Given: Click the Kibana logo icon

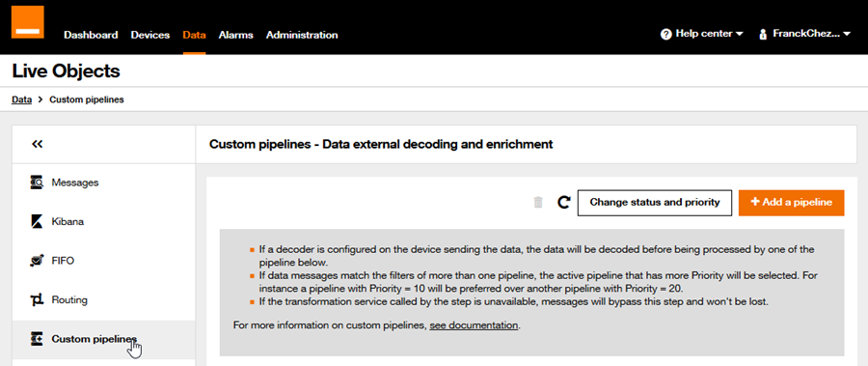Looking at the screenshot, I should (37, 222).
